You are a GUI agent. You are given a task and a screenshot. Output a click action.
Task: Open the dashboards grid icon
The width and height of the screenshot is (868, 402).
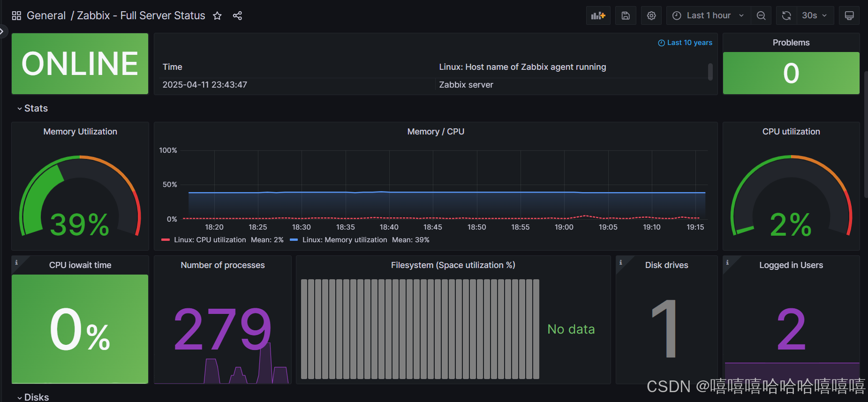pyautogui.click(x=16, y=15)
